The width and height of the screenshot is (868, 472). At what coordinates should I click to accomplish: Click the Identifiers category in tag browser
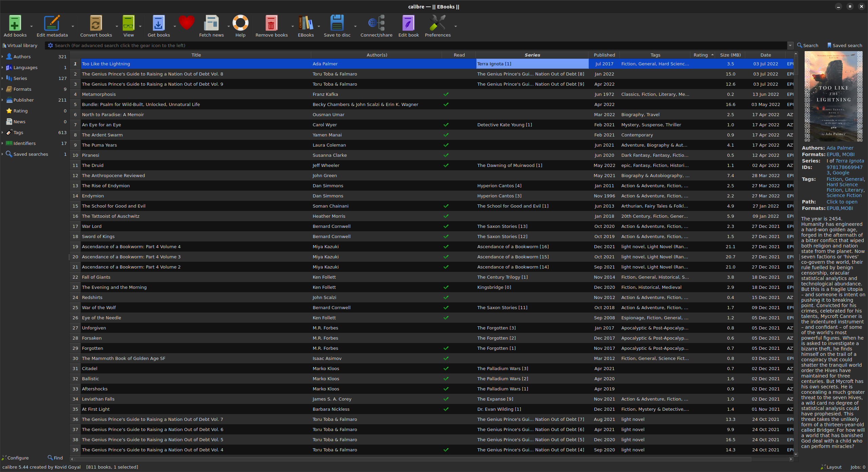pos(24,143)
